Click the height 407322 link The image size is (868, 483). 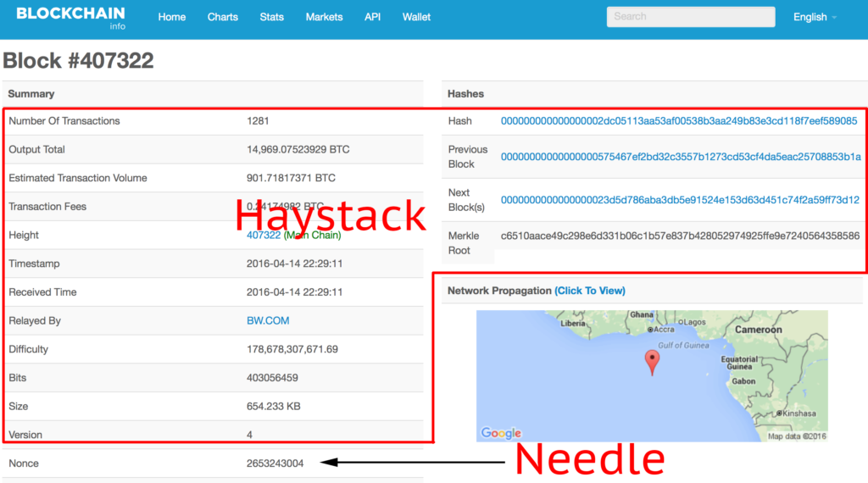click(264, 235)
